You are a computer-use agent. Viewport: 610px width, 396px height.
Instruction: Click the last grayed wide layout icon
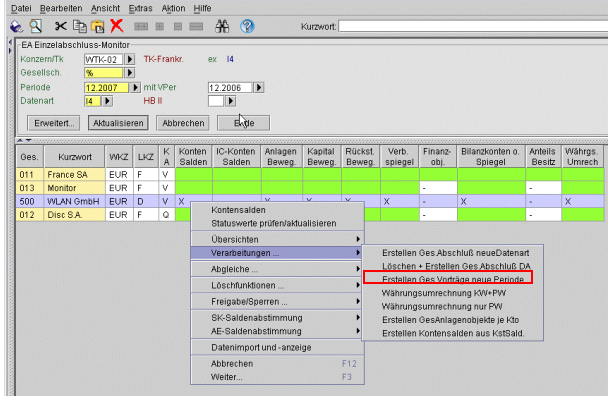pyautogui.click(x=196, y=26)
